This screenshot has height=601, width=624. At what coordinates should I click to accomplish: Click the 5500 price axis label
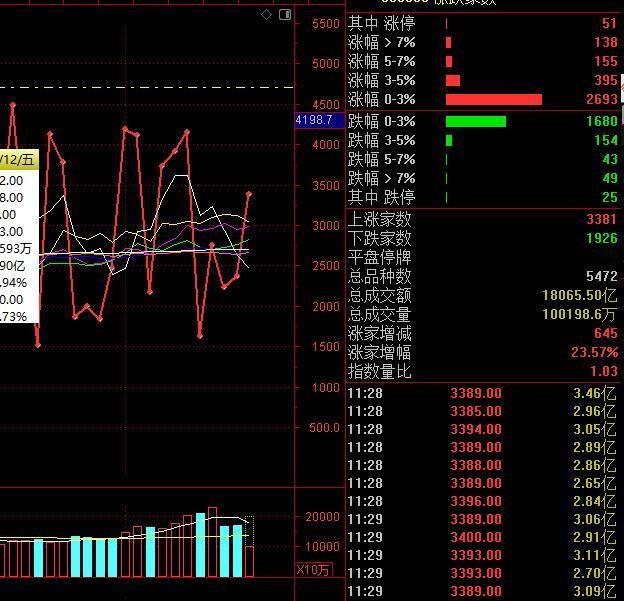[x=326, y=24]
